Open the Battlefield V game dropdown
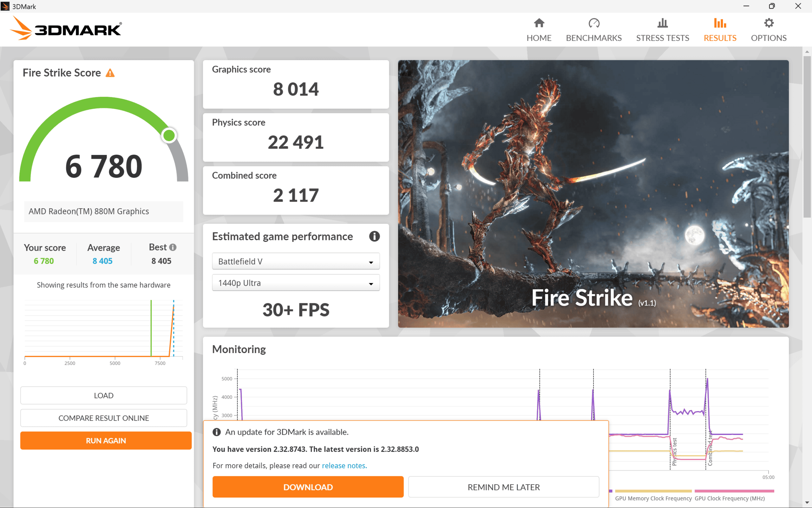 coord(296,261)
